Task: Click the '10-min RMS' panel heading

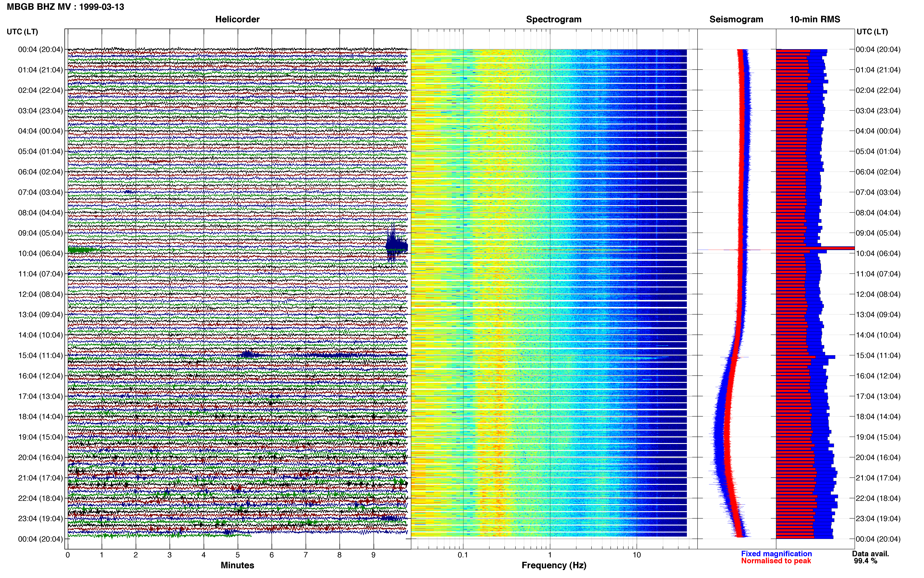Action: pyautogui.click(x=815, y=20)
